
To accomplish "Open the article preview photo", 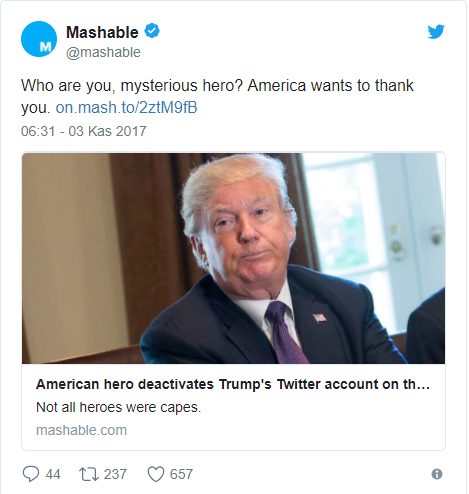I will click(233, 258).
